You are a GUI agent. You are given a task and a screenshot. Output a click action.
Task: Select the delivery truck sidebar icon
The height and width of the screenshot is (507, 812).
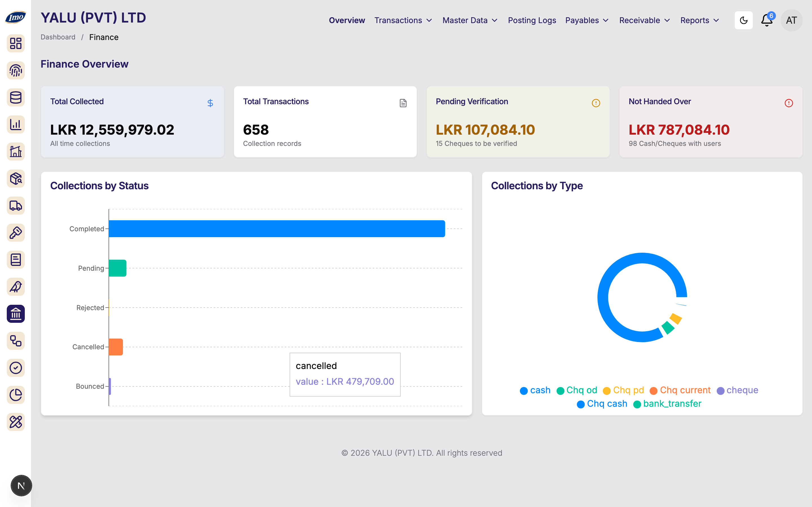pyautogui.click(x=16, y=206)
